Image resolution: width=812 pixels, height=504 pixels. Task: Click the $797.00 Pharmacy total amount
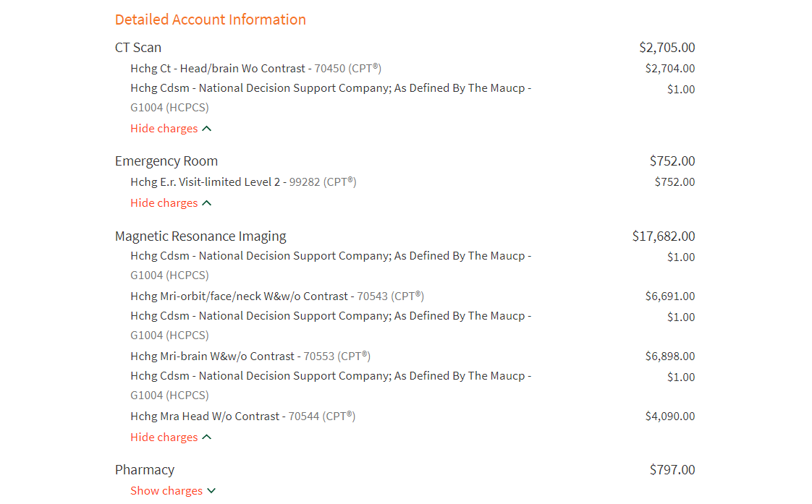(672, 470)
